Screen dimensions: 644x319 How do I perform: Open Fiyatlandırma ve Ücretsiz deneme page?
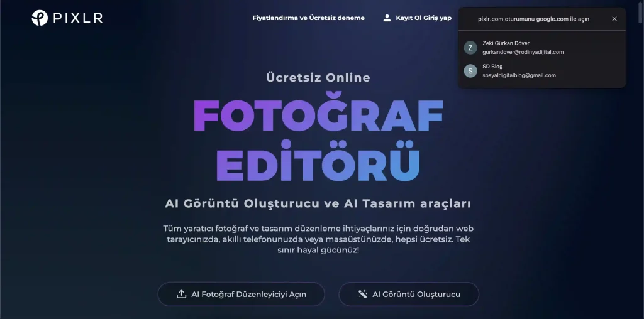[x=308, y=18]
